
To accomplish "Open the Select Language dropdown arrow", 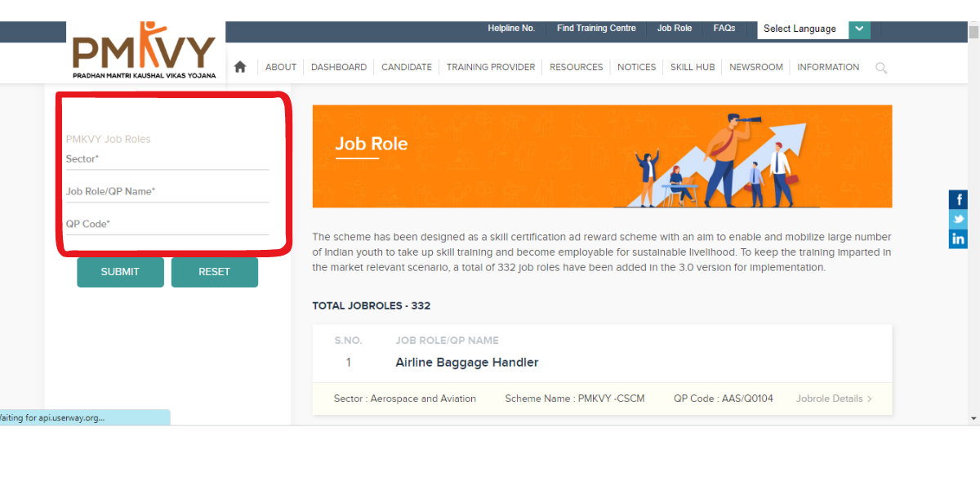I will click(x=859, y=29).
